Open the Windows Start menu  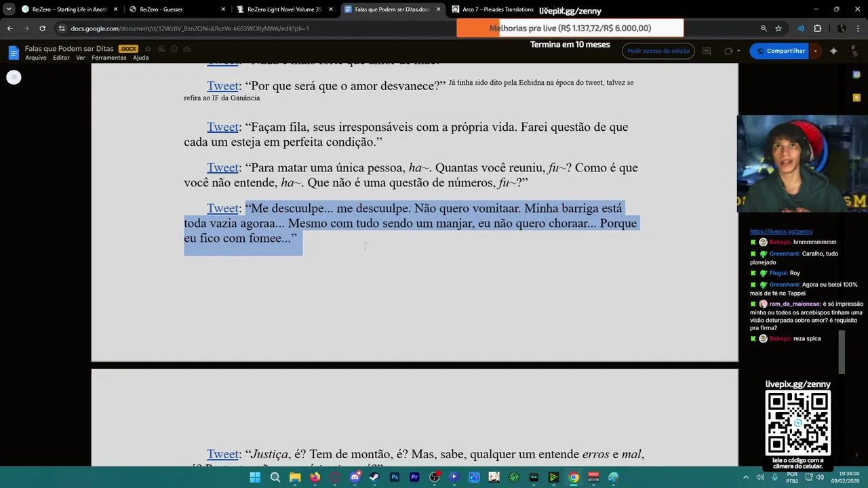255,477
